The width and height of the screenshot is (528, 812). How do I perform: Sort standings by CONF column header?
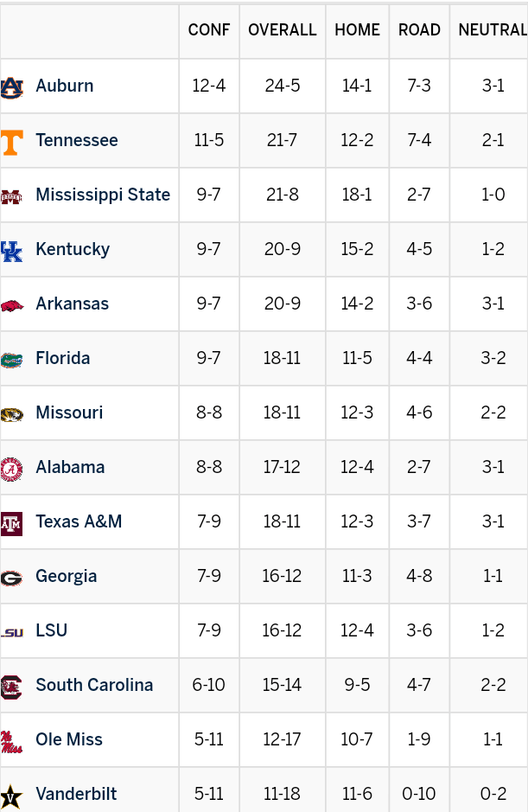point(209,30)
